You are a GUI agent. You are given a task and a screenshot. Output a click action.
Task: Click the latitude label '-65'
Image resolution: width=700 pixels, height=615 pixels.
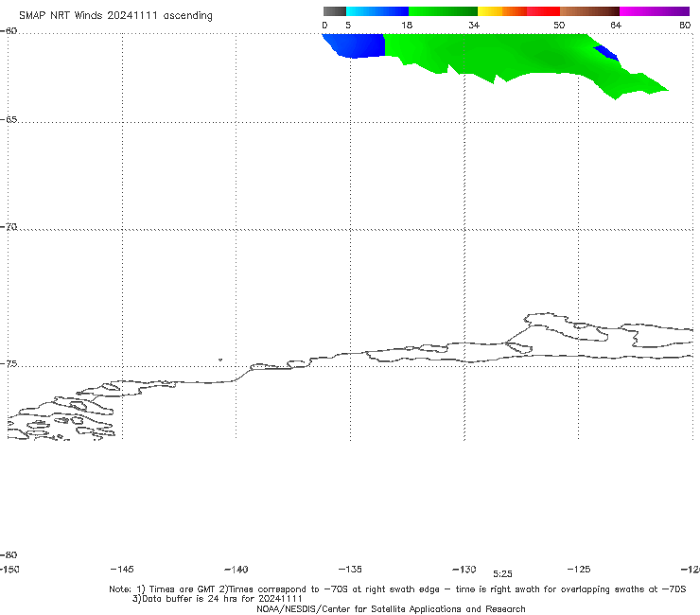tap(9, 120)
